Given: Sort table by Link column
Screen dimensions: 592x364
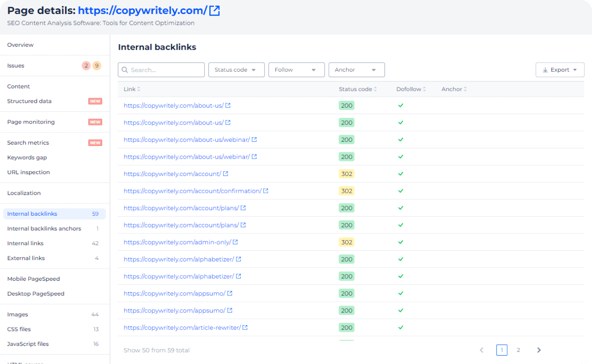Looking at the screenshot, I should [x=132, y=89].
